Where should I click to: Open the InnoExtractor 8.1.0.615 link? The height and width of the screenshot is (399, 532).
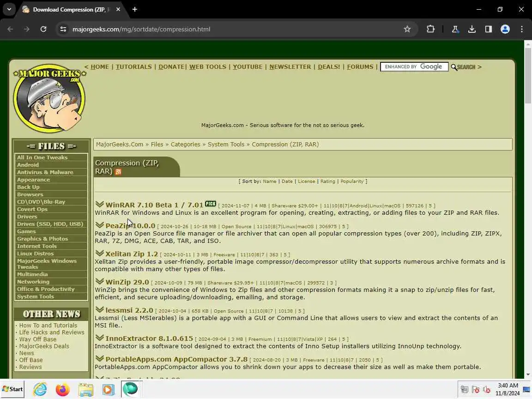pyautogui.click(x=149, y=338)
